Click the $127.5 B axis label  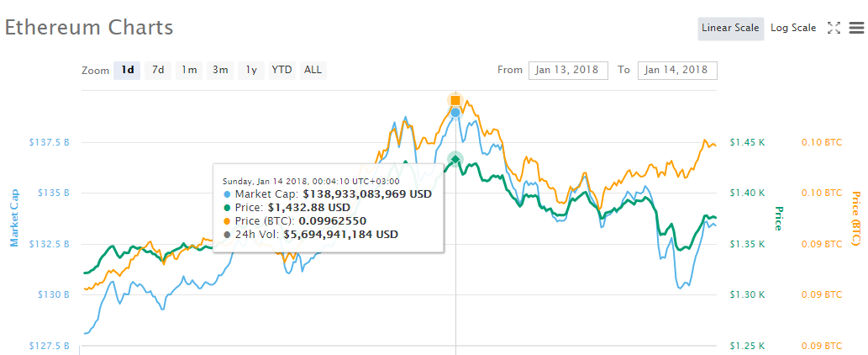tap(49, 346)
